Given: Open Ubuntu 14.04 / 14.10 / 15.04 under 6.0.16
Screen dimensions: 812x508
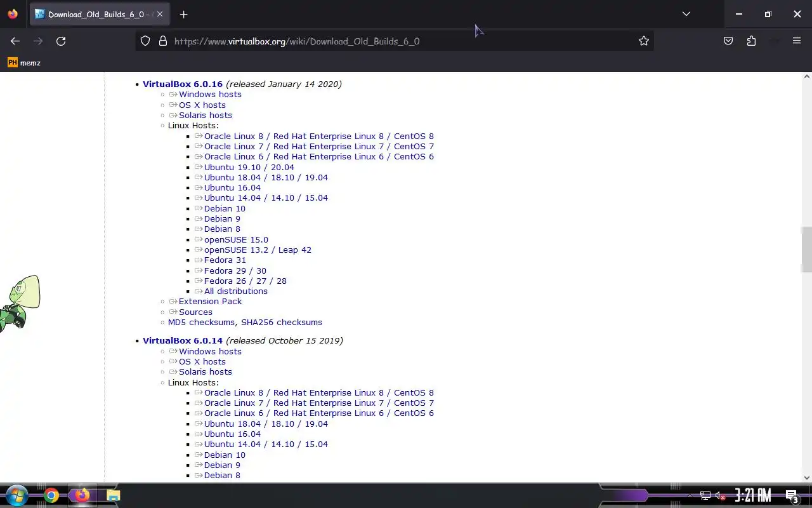Looking at the screenshot, I should [266, 198].
